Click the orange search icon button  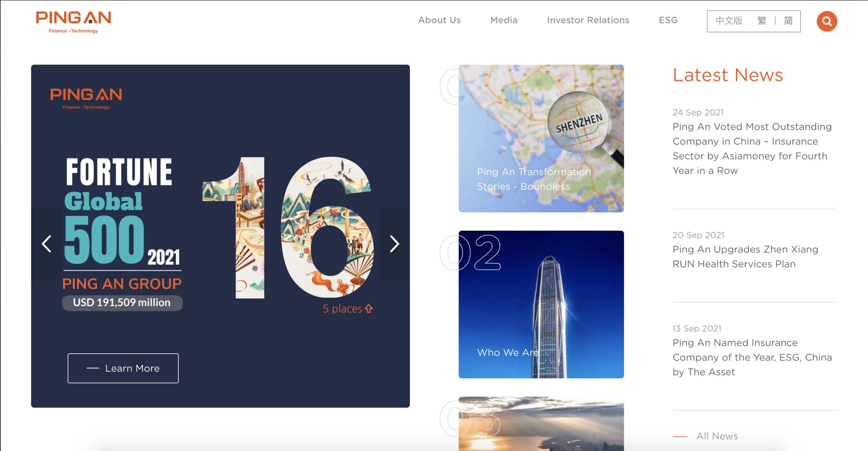827,21
